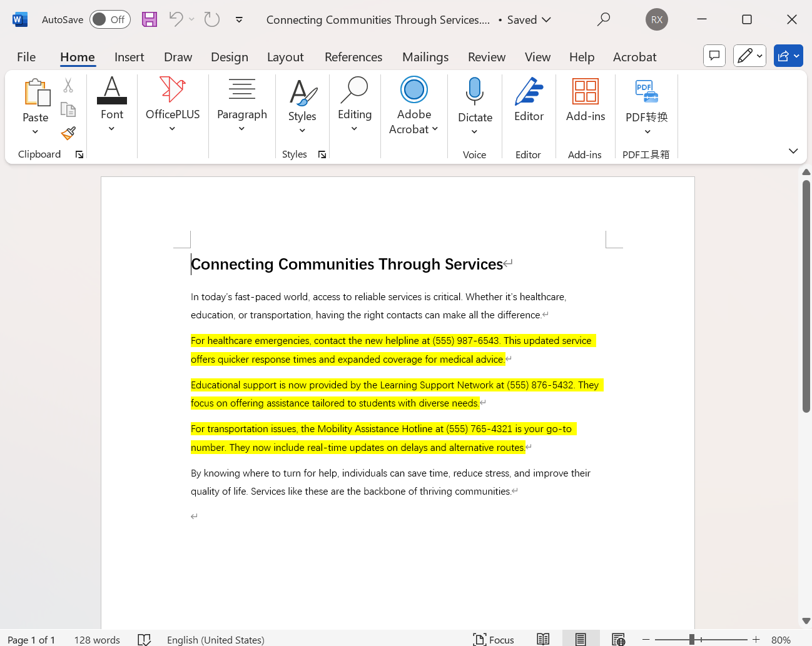Viewport: 812px width, 646px height.
Task: Open the PDF转换 tool
Action: pyautogui.click(x=646, y=105)
